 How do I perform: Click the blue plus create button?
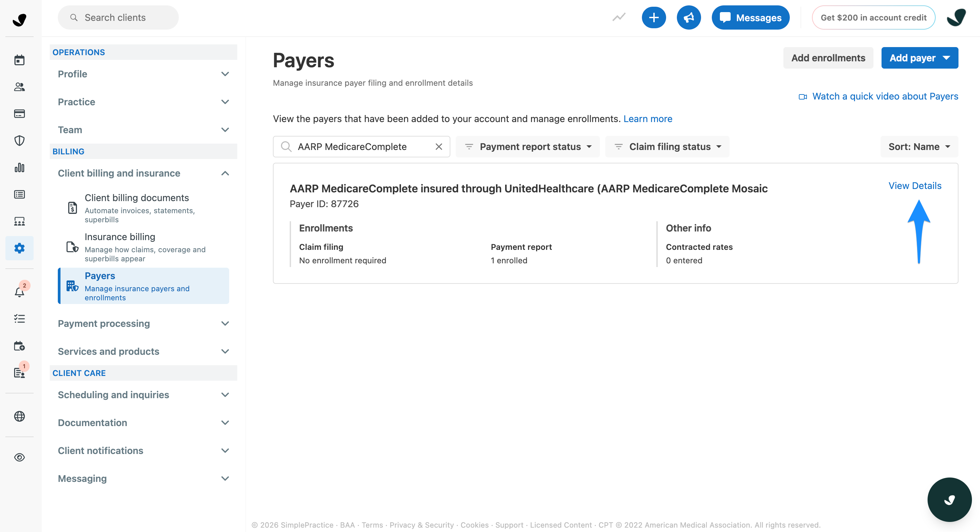654,17
